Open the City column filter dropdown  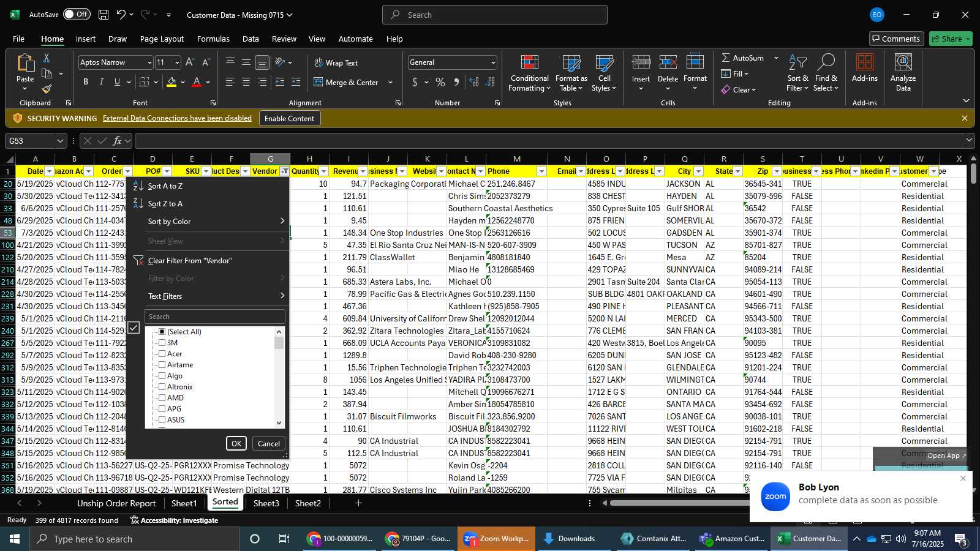pos(699,171)
